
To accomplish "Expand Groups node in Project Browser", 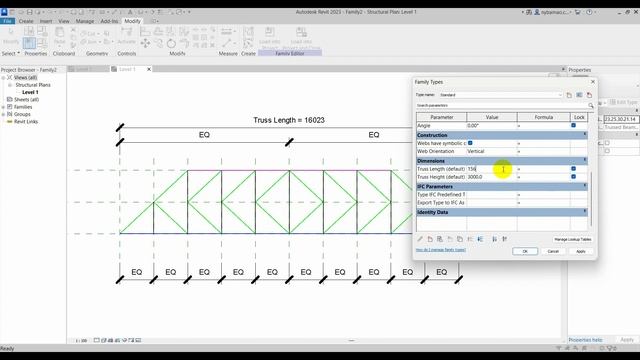I will (x=3, y=114).
